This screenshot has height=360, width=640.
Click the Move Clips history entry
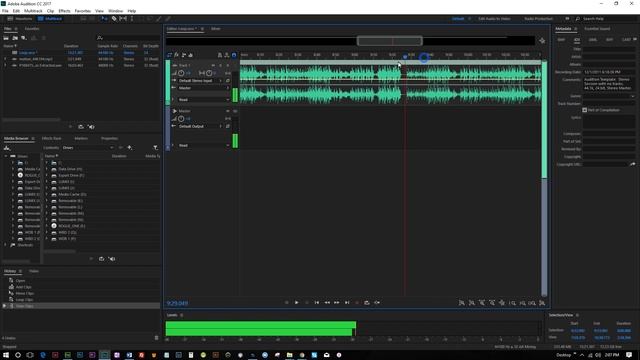(24, 293)
